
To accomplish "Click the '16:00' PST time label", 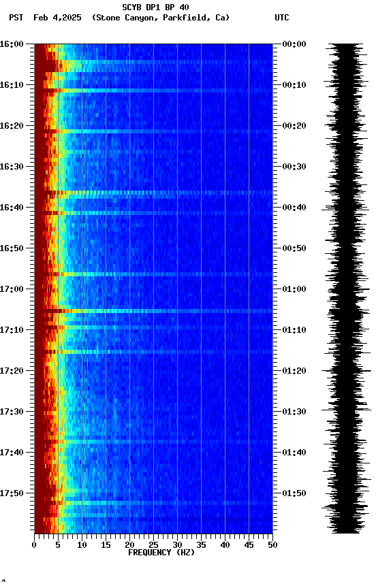I will pyautogui.click(x=12, y=44).
